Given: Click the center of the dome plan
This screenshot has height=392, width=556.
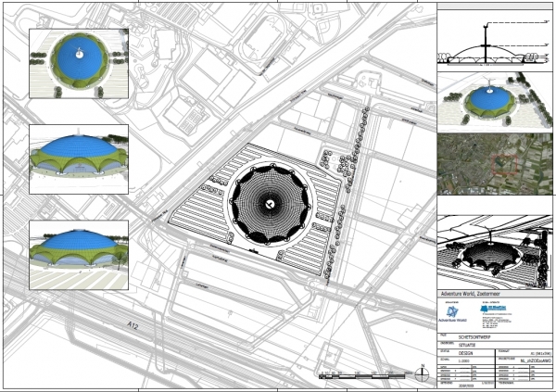Looking at the screenshot, I should (268, 201).
